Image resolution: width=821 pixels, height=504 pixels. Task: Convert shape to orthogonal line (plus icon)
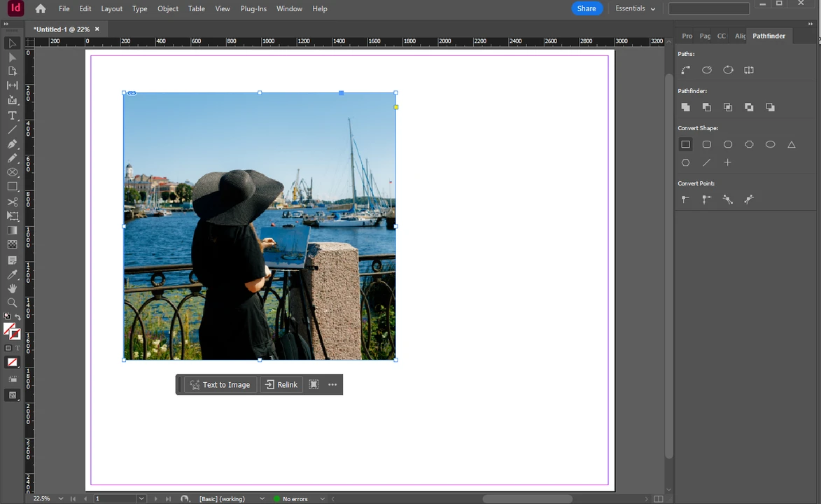pos(728,163)
